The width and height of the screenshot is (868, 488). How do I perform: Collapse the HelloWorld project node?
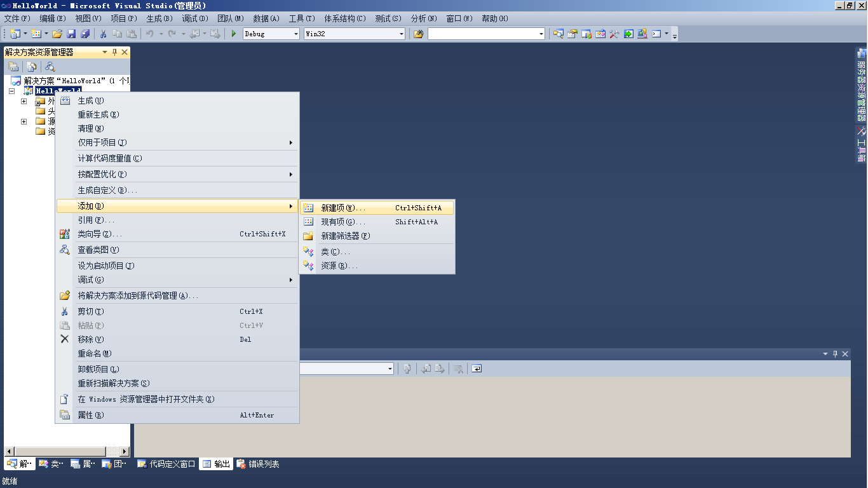click(11, 91)
